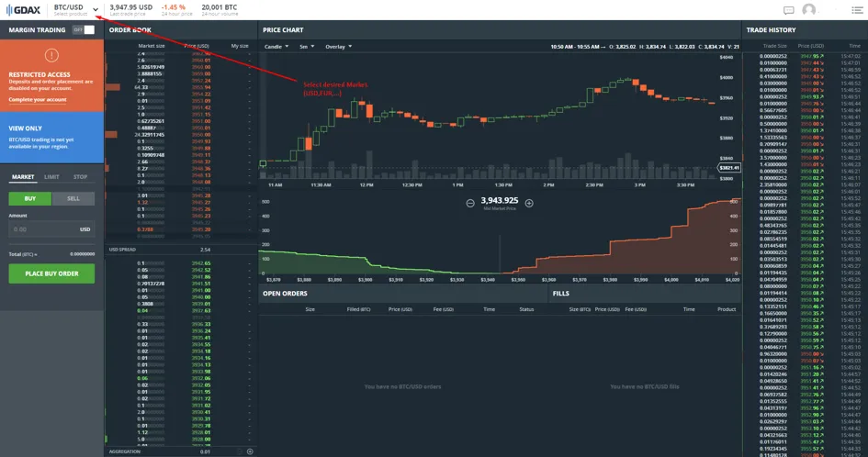The image size is (868, 457).
Task: Click the Fills 'Product' column header
Action: point(727,309)
